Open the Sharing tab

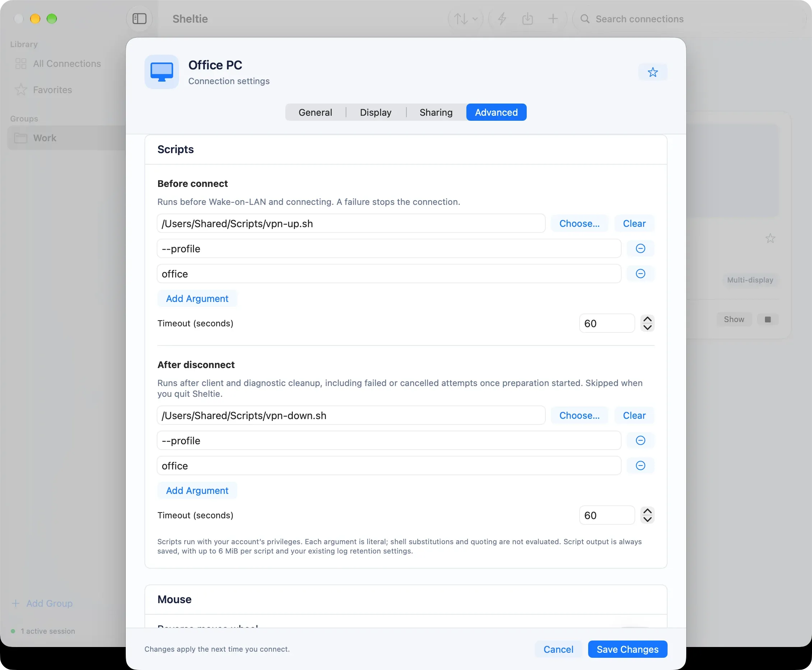436,112
